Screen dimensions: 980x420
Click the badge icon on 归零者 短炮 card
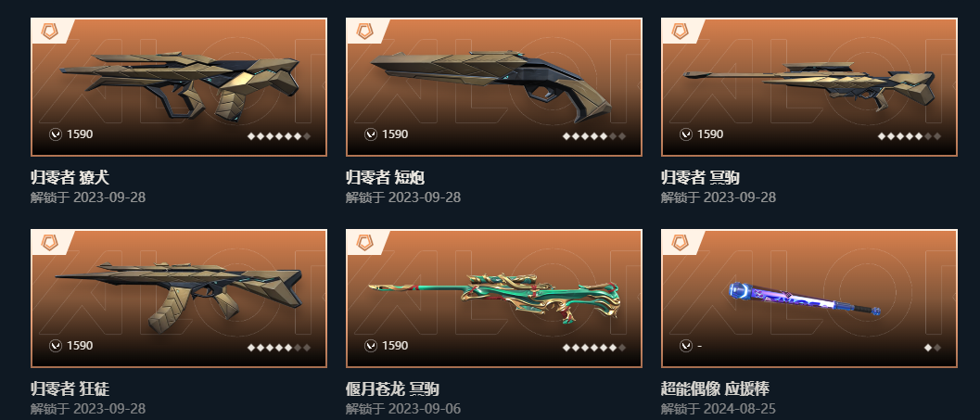pos(364,32)
